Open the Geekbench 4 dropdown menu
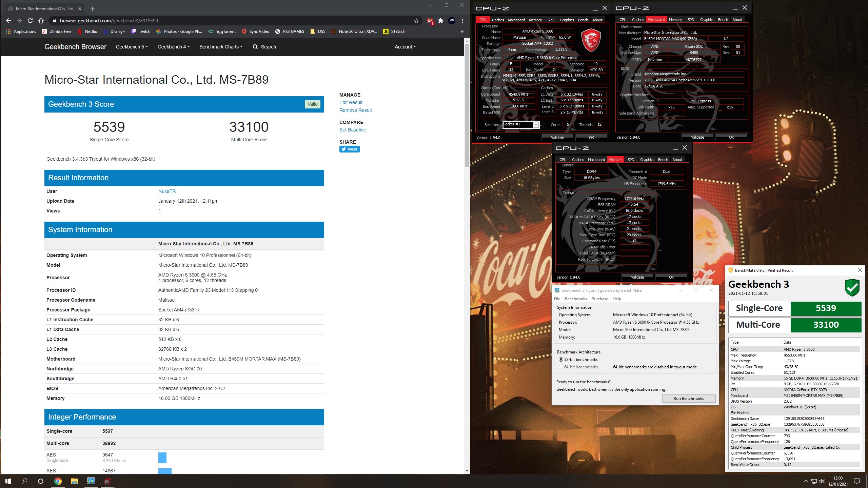The width and height of the screenshot is (868, 488). [174, 47]
